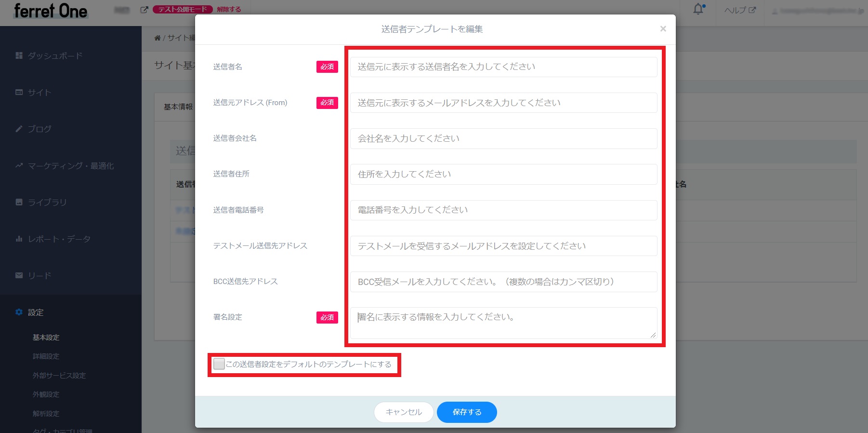Click the dashboard grid icon
The width and height of the screenshot is (868, 433).
click(x=19, y=56)
